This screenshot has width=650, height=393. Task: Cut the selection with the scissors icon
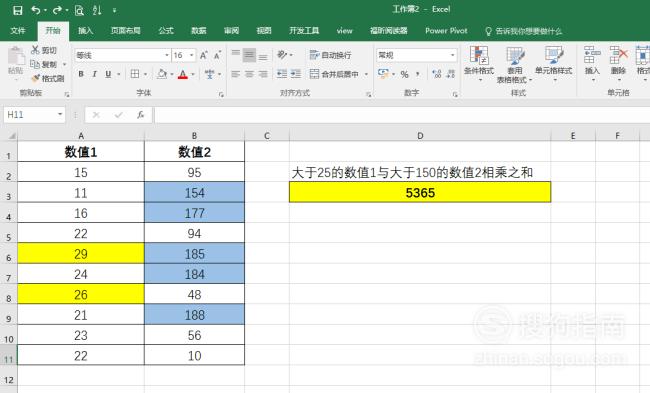pyautogui.click(x=44, y=50)
